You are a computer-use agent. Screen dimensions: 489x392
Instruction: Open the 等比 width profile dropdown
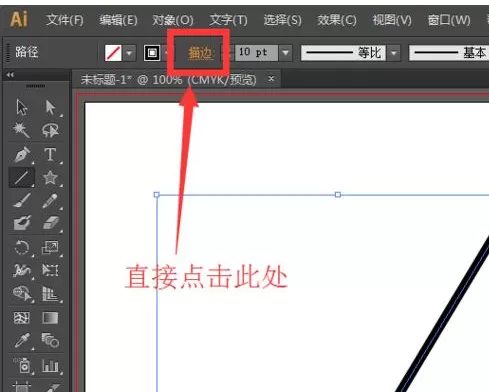pos(394,53)
